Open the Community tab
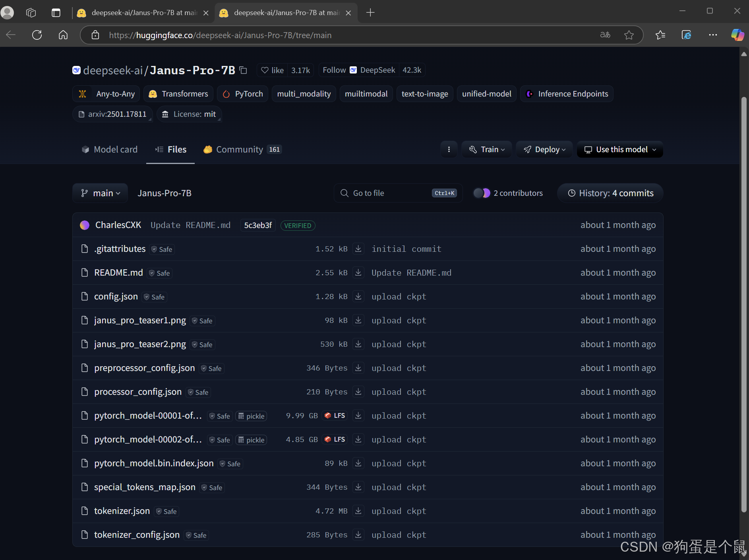 click(242, 149)
